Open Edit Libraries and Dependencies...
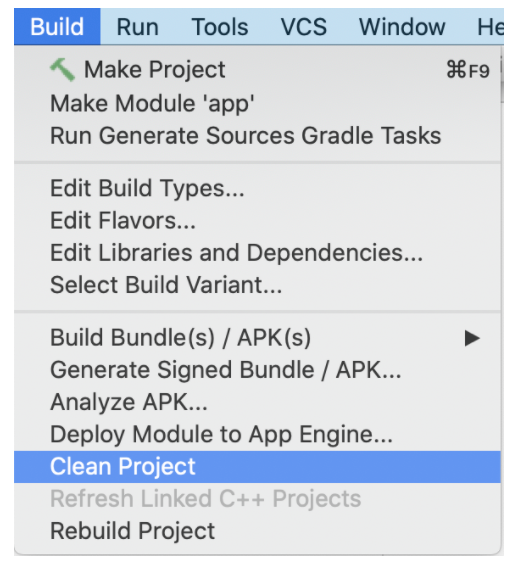516x570 pixels. click(x=257, y=253)
